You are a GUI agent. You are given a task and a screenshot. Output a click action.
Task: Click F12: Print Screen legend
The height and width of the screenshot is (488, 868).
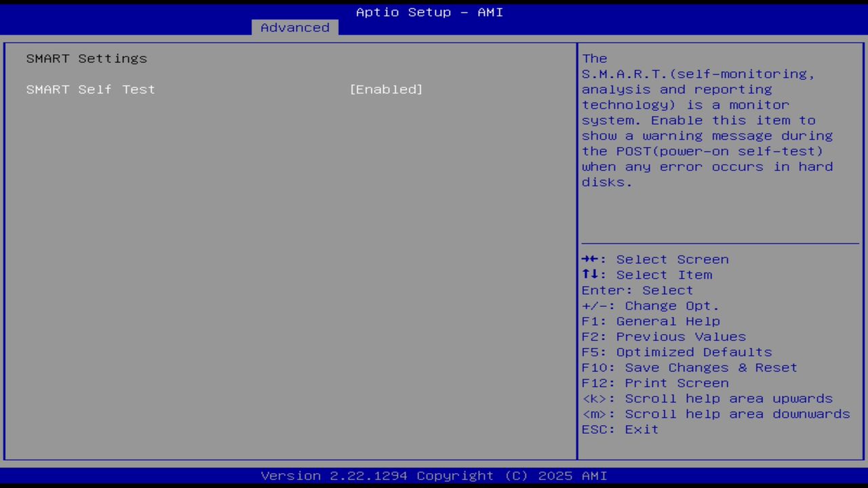click(x=654, y=382)
